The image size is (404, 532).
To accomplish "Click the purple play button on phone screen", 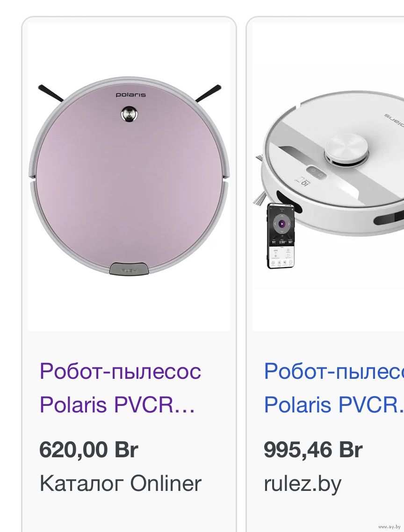I will (281, 224).
